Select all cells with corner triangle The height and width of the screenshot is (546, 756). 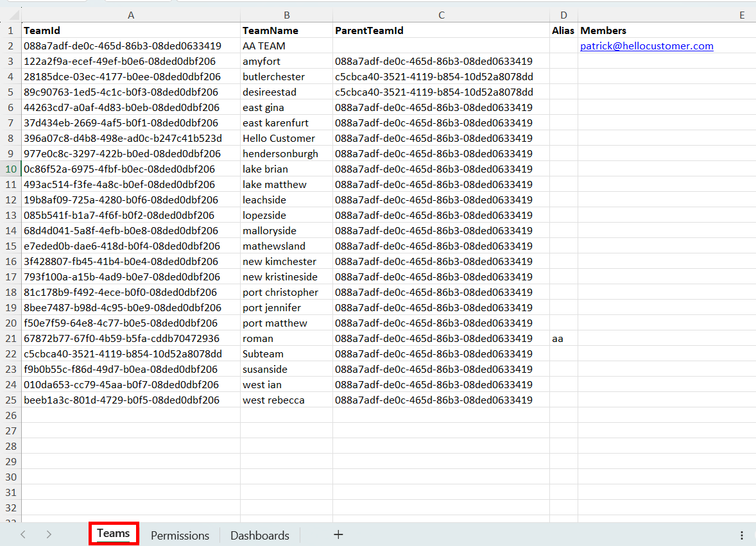pyautogui.click(x=13, y=15)
